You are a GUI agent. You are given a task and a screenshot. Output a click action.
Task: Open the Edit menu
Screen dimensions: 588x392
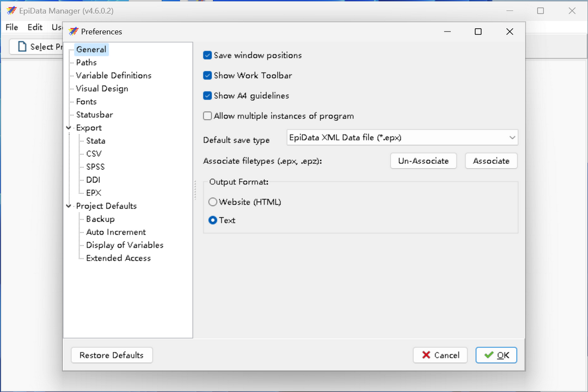[x=35, y=27]
